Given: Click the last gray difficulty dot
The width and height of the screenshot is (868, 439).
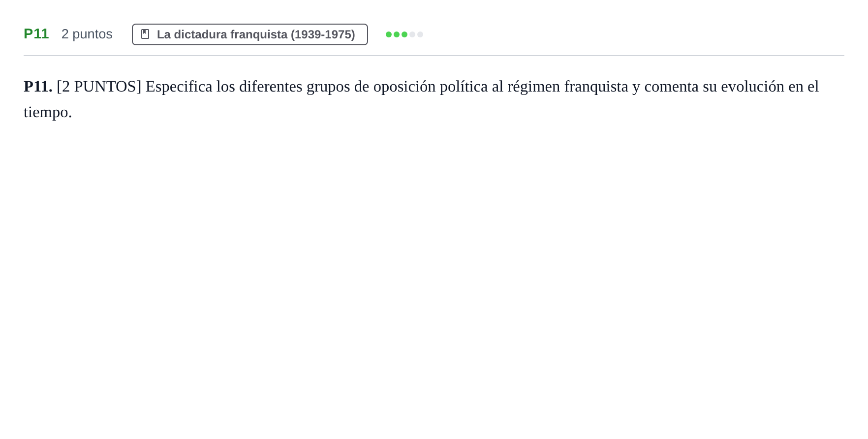Looking at the screenshot, I should tap(420, 34).
